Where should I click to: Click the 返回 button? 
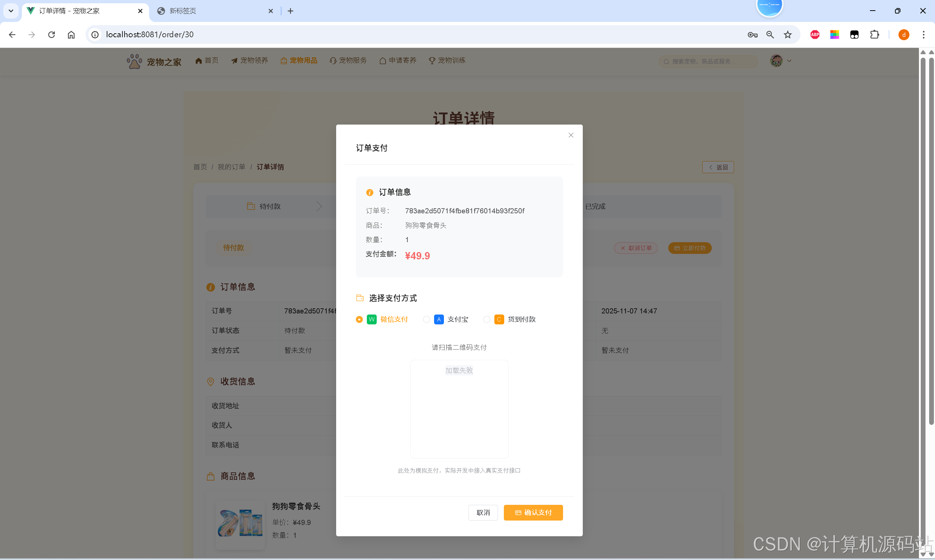718,167
